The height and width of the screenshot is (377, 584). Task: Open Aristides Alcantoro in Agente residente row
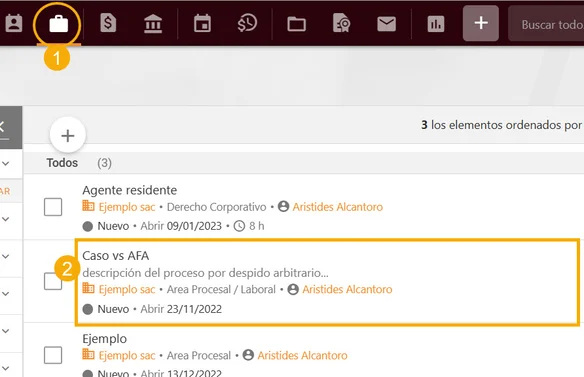click(337, 207)
